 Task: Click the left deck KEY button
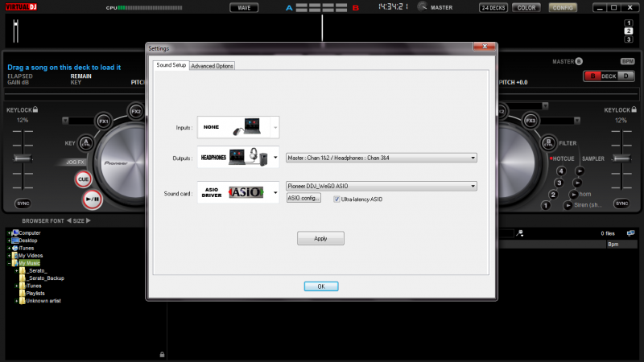click(x=86, y=143)
